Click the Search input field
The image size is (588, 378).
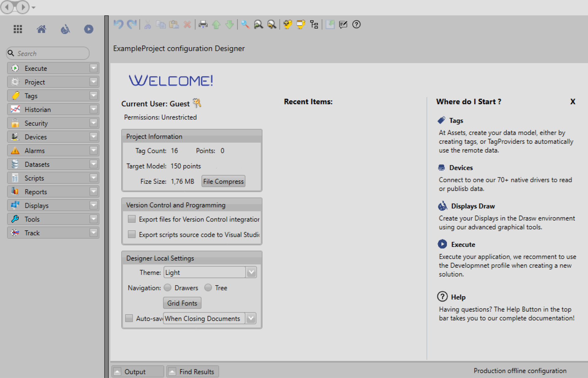point(51,54)
